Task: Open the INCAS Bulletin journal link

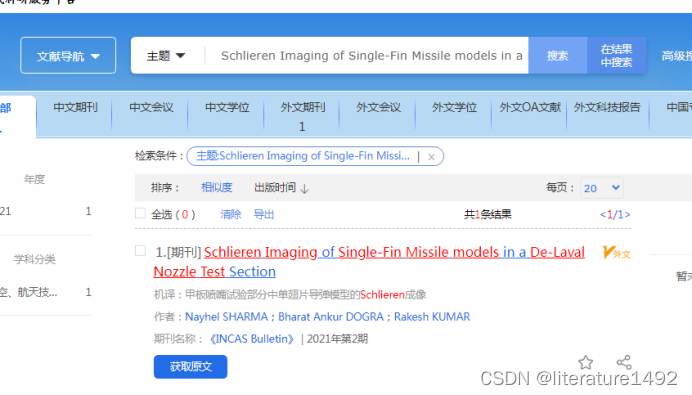Action: point(252,339)
